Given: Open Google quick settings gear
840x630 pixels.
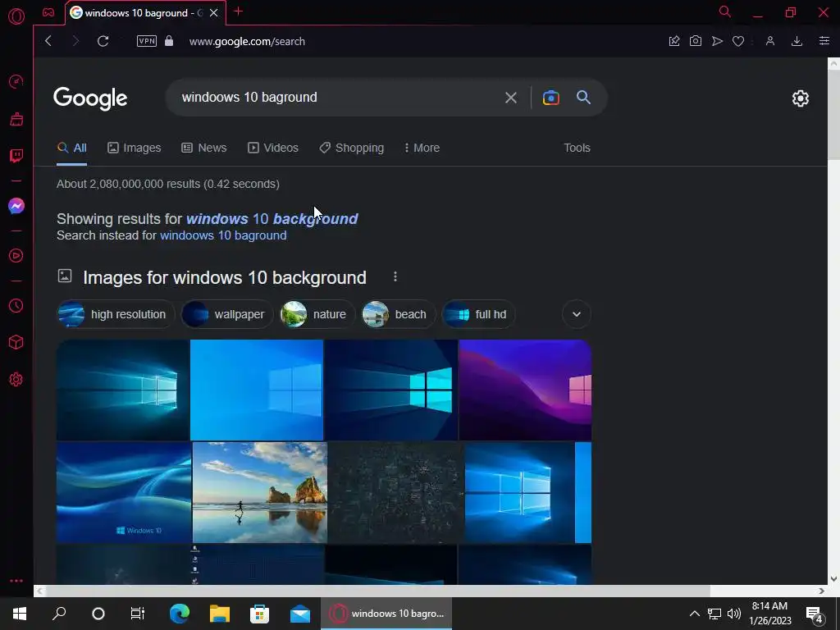Looking at the screenshot, I should pyautogui.click(x=801, y=98).
